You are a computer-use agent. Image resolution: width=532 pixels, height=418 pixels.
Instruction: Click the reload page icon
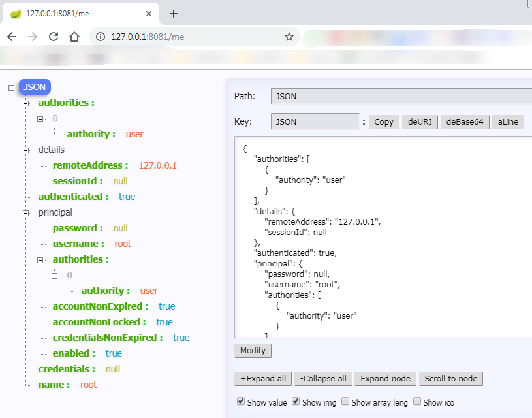pyautogui.click(x=54, y=37)
